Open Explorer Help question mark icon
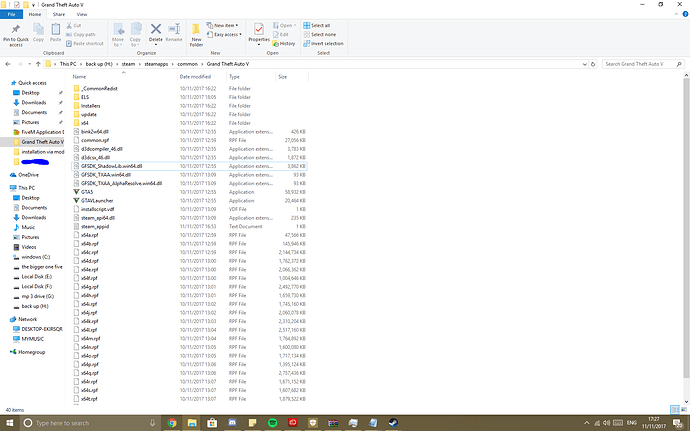Screen dimensions: 690x431 pyautogui.click(x=685, y=14)
